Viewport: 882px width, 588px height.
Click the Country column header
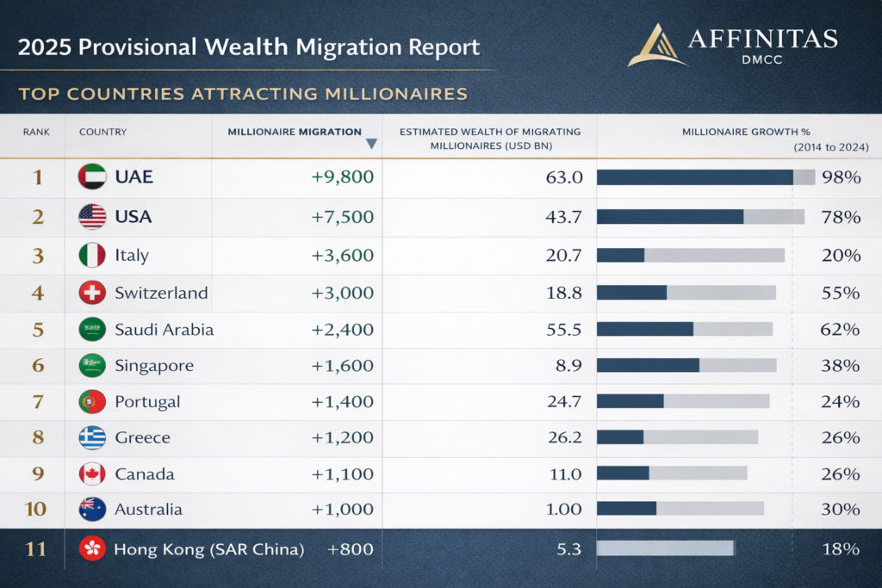(102, 132)
